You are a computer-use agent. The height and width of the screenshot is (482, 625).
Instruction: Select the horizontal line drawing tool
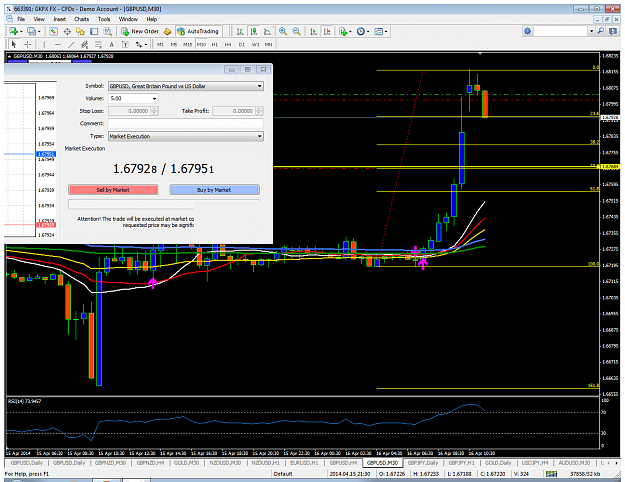point(58,44)
